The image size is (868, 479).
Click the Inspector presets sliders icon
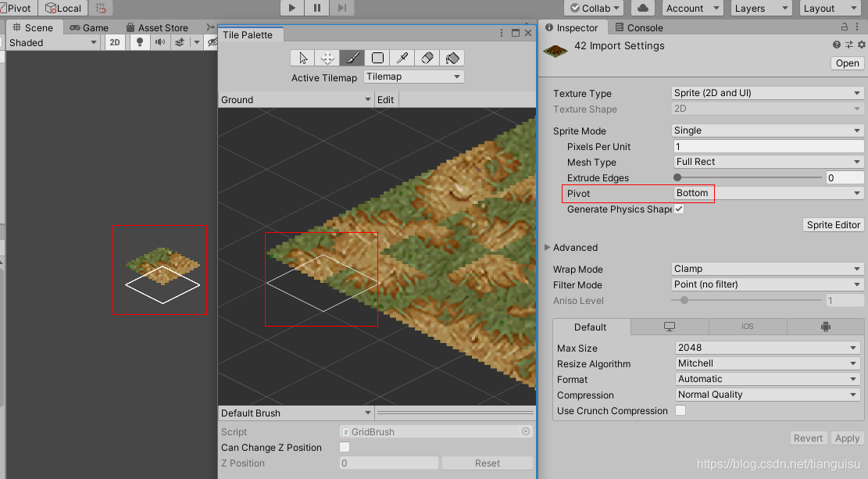click(849, 45)
